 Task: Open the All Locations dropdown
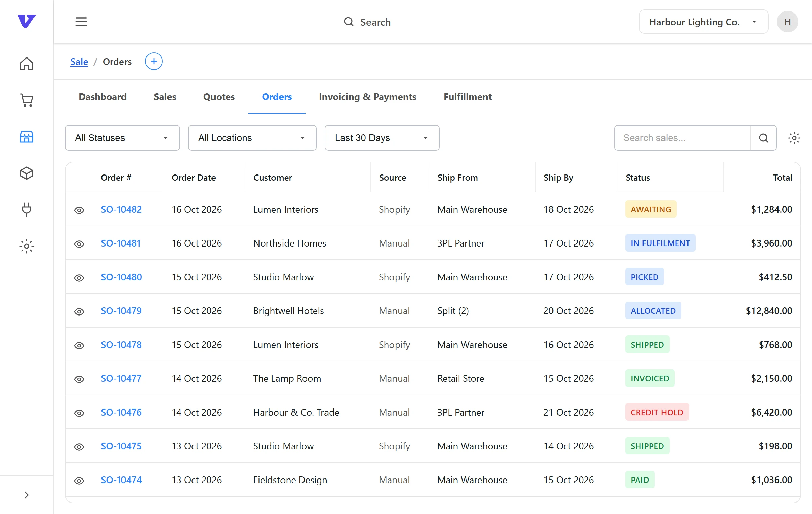[x=252, y=138]
